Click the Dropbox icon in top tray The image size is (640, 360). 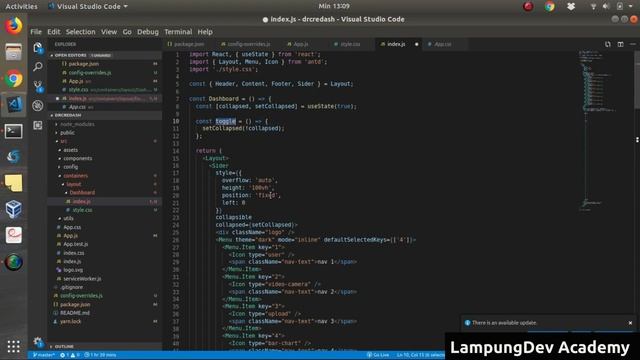(x=571, y=6)
